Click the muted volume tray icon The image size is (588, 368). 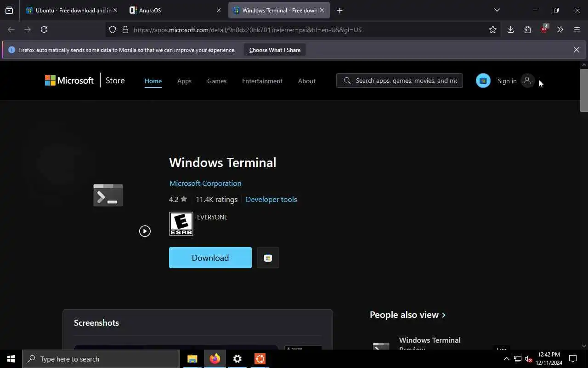[528, 359]
